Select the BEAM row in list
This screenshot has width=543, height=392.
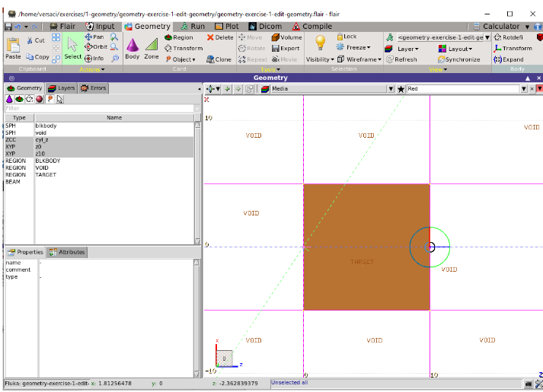99,182
